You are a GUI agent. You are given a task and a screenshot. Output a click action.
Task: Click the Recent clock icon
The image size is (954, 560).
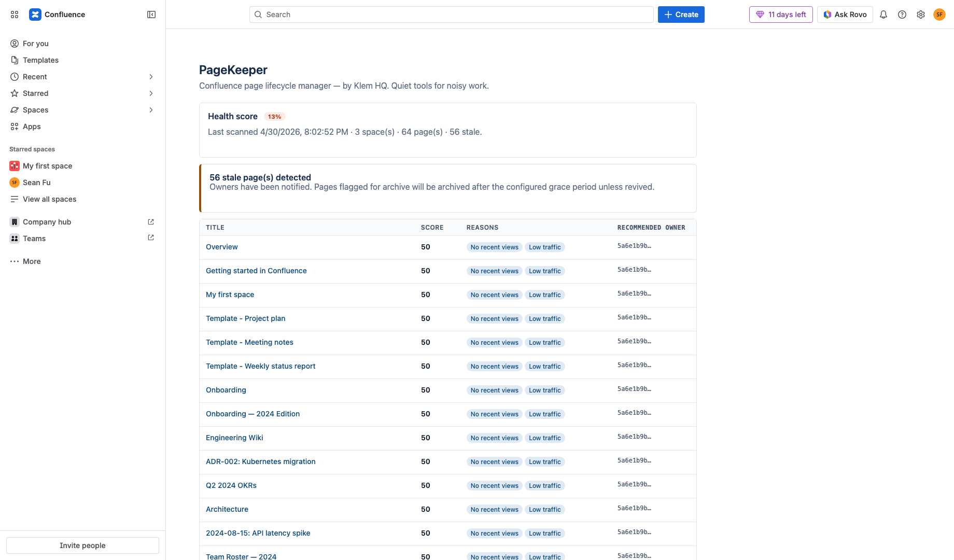[15, 77]
